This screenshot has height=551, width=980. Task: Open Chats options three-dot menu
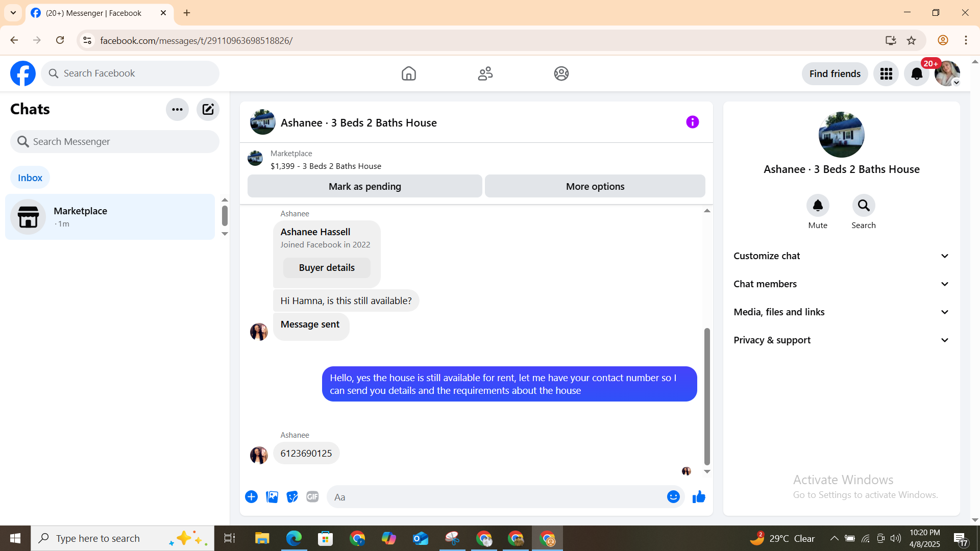(177, 109)
